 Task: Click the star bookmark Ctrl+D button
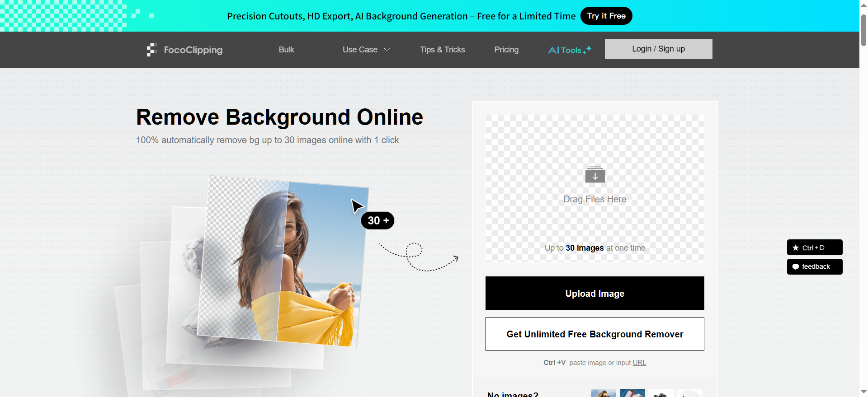pos(814,248)
